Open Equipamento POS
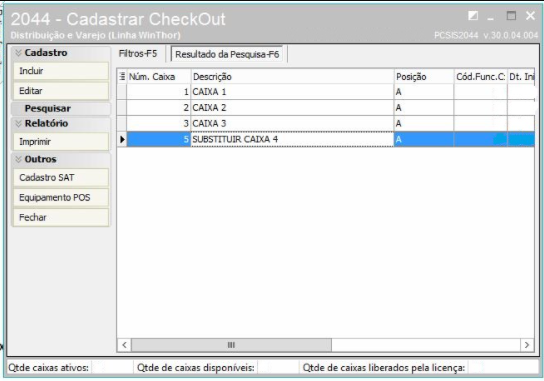Image resolution: width=544 pixels, height=381 pixels. coord(61,197)
